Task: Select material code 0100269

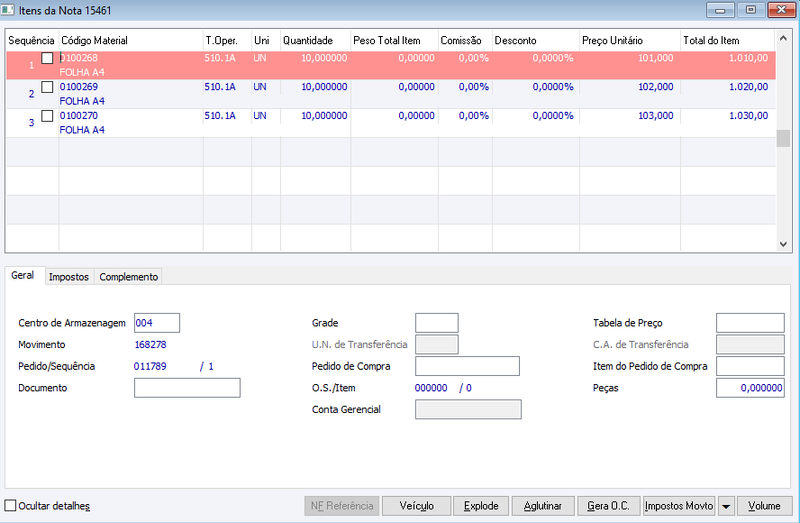Action: (x=79, y=87)
